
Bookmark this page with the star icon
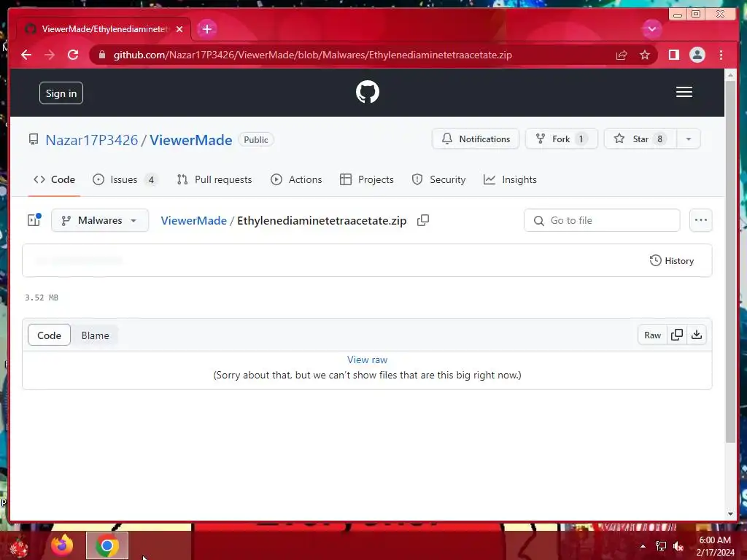point(645,55)
